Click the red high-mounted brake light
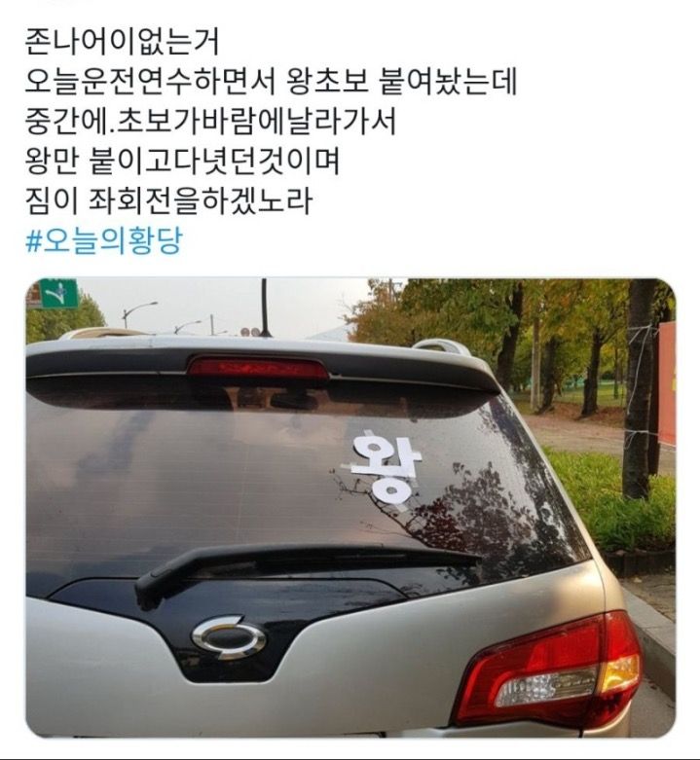 (x=258, y=368)
